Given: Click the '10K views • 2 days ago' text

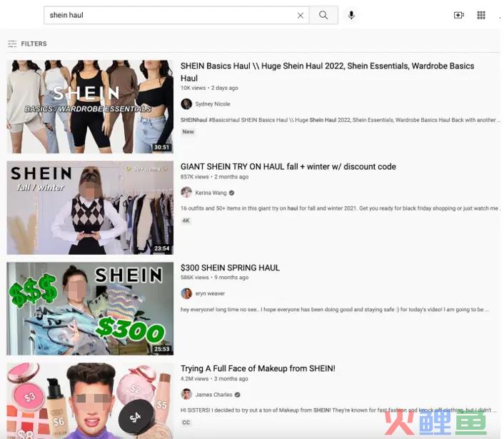Looking at the screenshot, I should [x=209, y=88].
